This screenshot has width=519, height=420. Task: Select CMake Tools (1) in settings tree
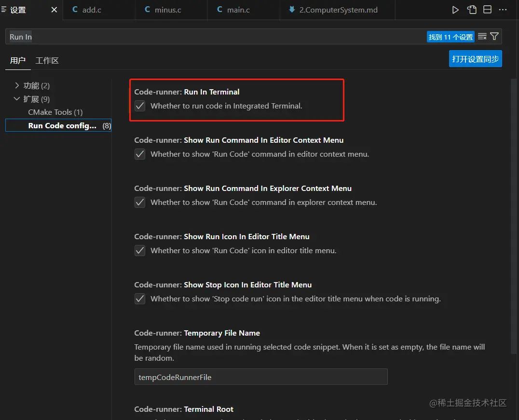click(x=55, y=112)
